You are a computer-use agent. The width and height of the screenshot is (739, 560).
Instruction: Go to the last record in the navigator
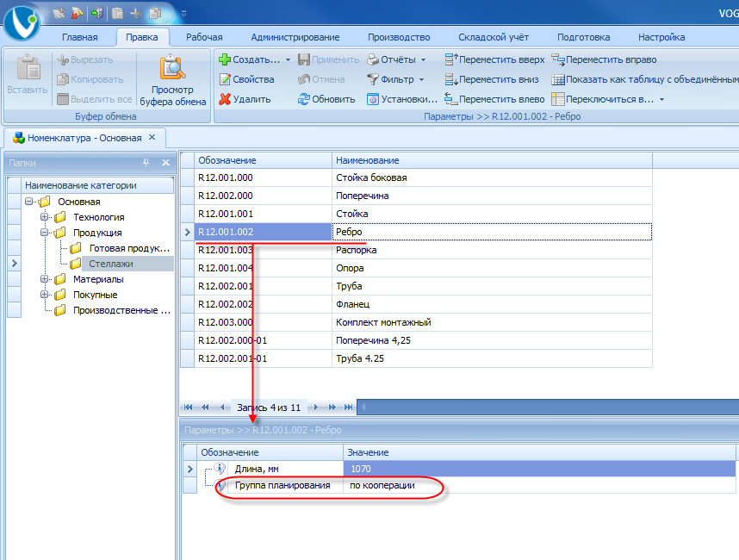click(348, 408)
